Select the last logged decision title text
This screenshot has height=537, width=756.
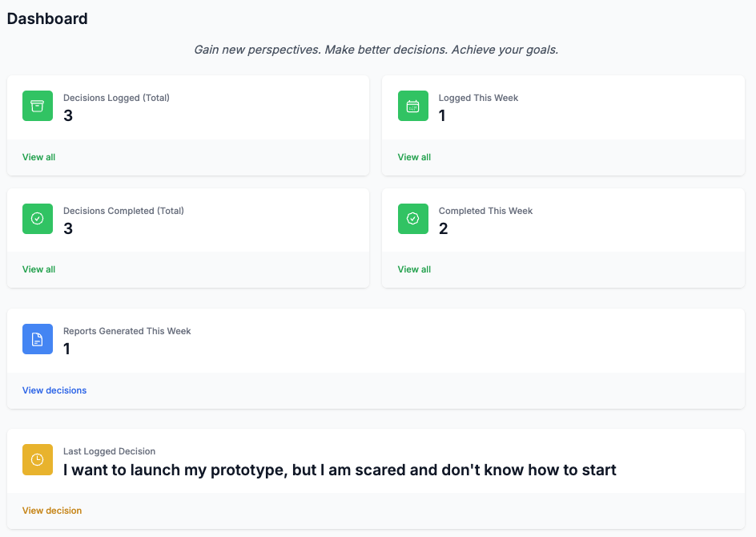[340, 470]
